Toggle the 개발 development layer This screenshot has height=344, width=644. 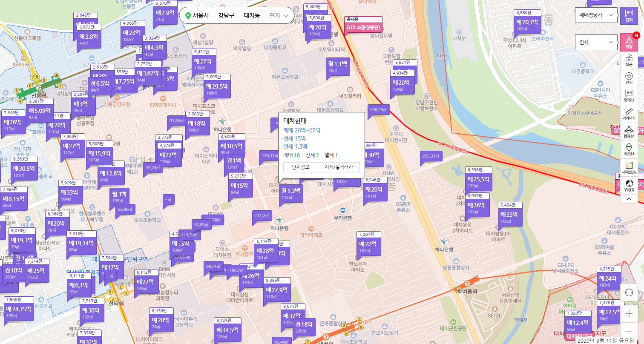pyautogui.click(x=629, y=43)
